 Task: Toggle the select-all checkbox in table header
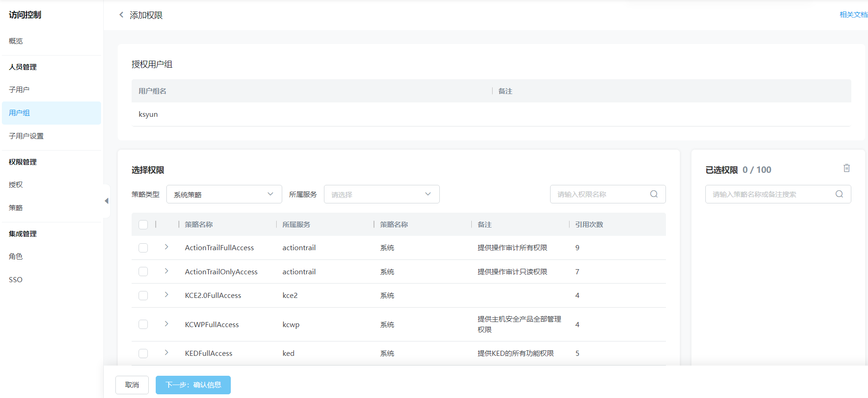pyautogui.click(x=143, y=225)
